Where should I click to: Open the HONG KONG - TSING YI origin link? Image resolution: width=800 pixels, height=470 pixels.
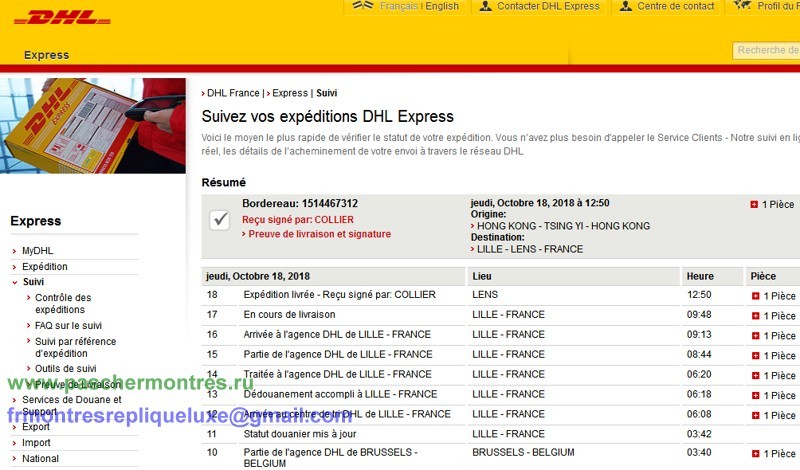(563, 226)
